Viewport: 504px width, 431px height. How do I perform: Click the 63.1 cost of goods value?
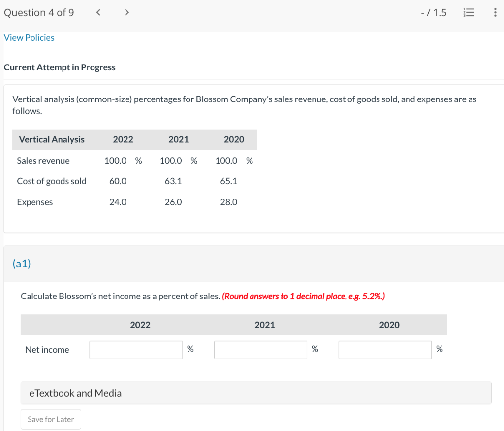pyautogui.click(x=173, y=181)
